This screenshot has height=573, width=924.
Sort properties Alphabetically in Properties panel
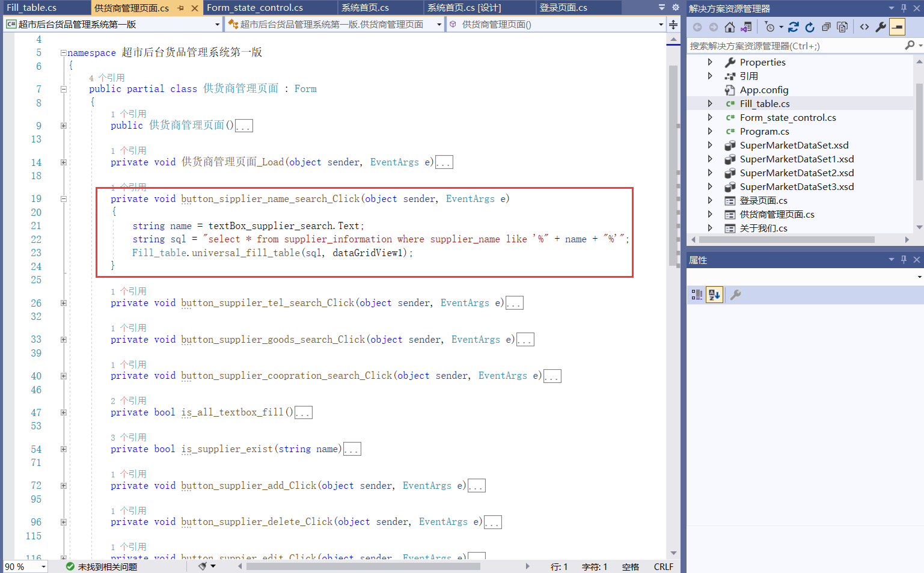[714, 295]
